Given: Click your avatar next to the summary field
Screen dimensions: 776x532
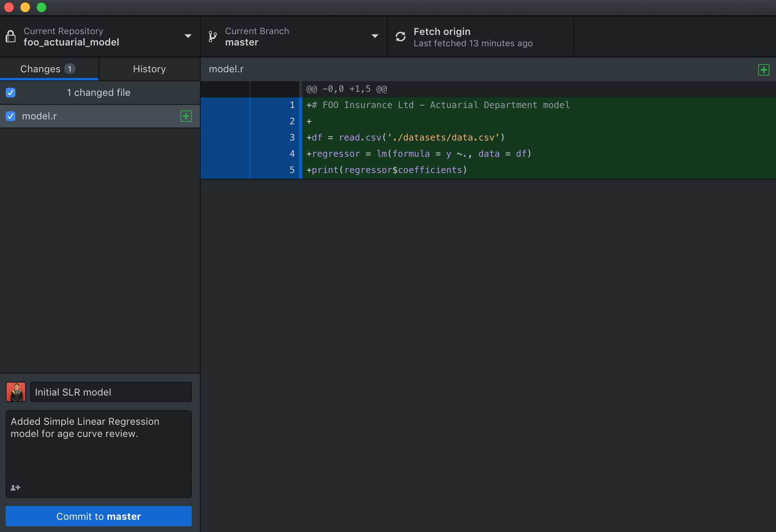Looking at the screenshot, I should click(x=15, y=391).
